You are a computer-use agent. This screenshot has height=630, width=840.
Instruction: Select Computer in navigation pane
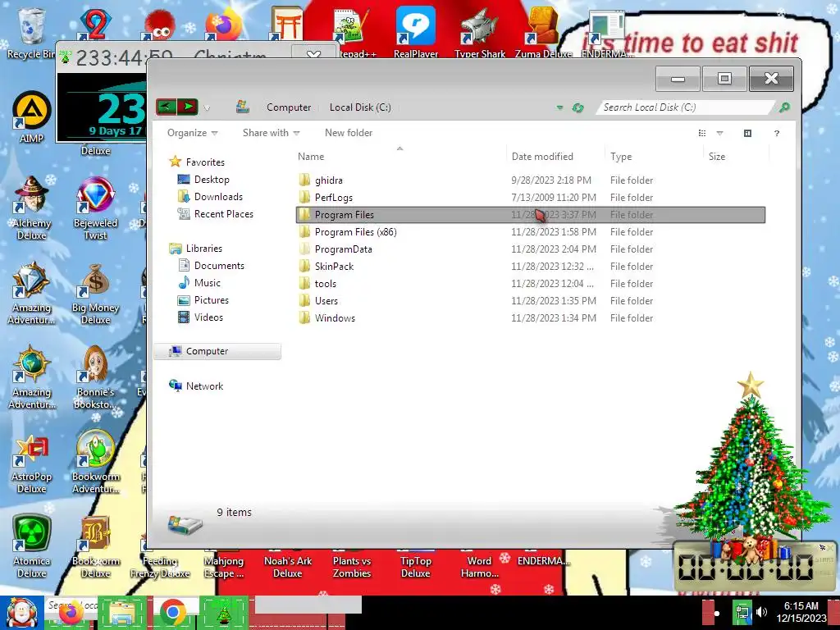tap(217, 351)
